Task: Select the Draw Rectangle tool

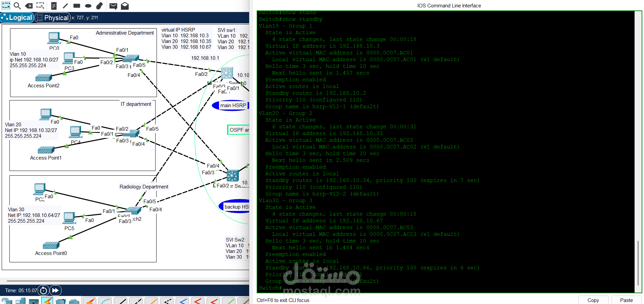Action: pos(77,6)
